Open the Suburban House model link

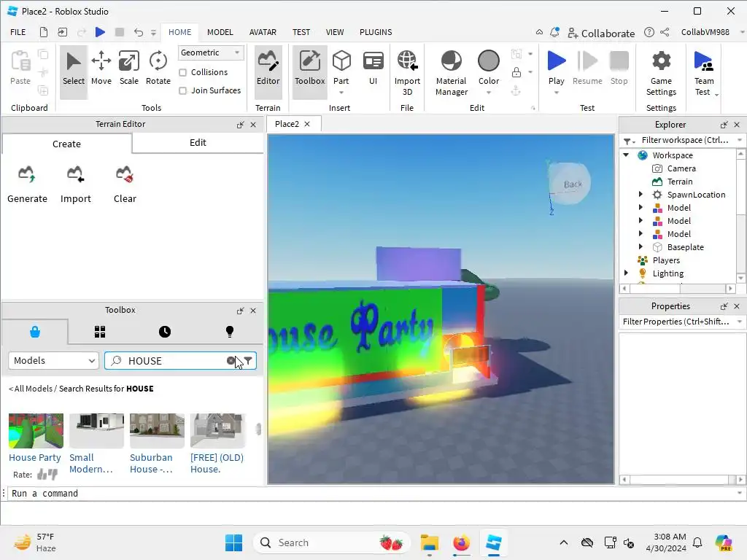[x=152, y=463]
